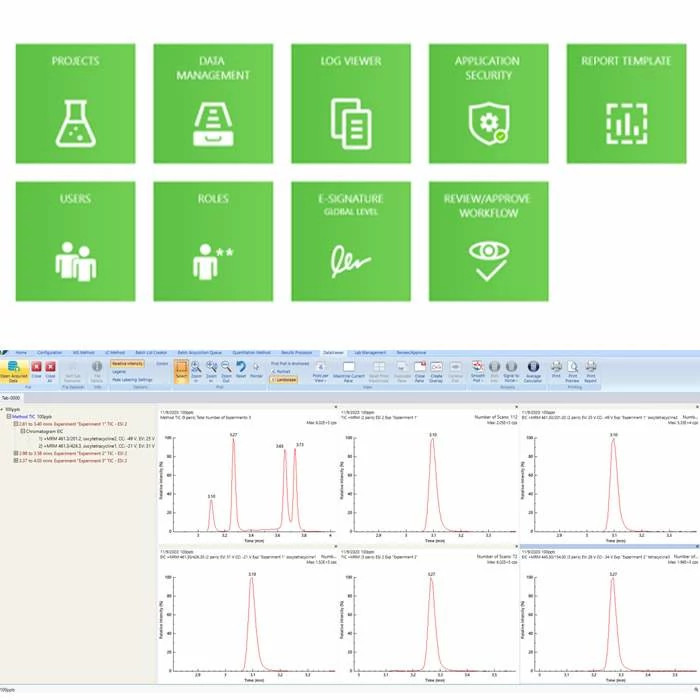Click the Print Preview icon

pos(571,371)
